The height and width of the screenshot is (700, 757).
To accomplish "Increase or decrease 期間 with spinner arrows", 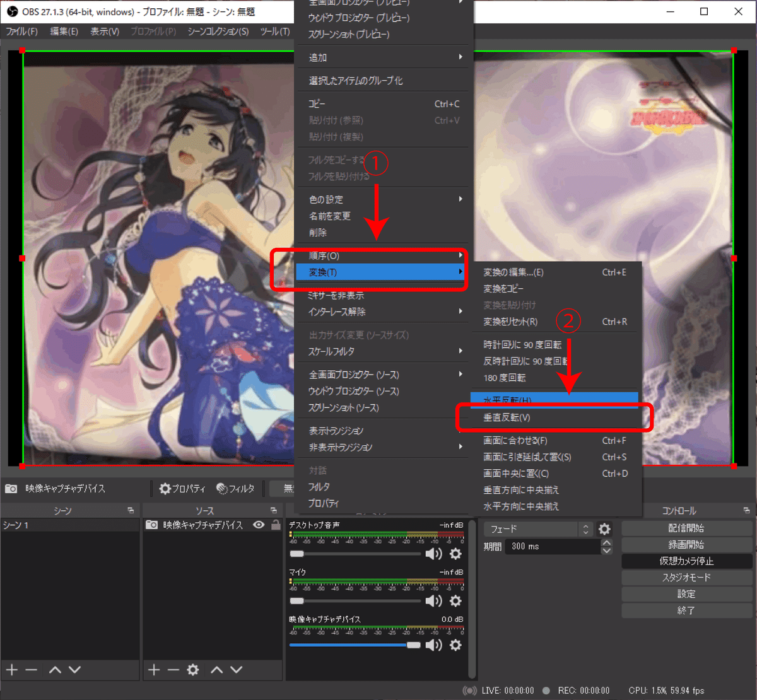I will 606,546.
